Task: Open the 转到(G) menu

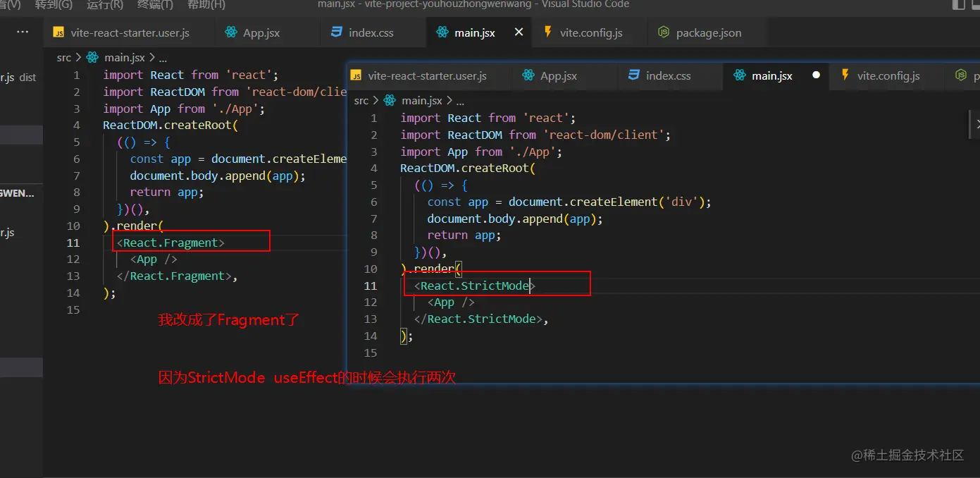Action: click(54, 4)
